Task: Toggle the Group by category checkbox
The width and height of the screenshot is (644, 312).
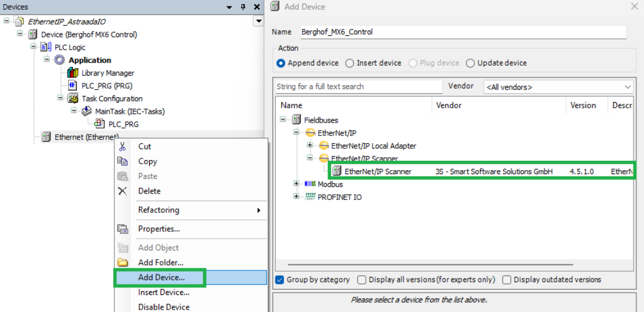Action: (x=280, y=280)
